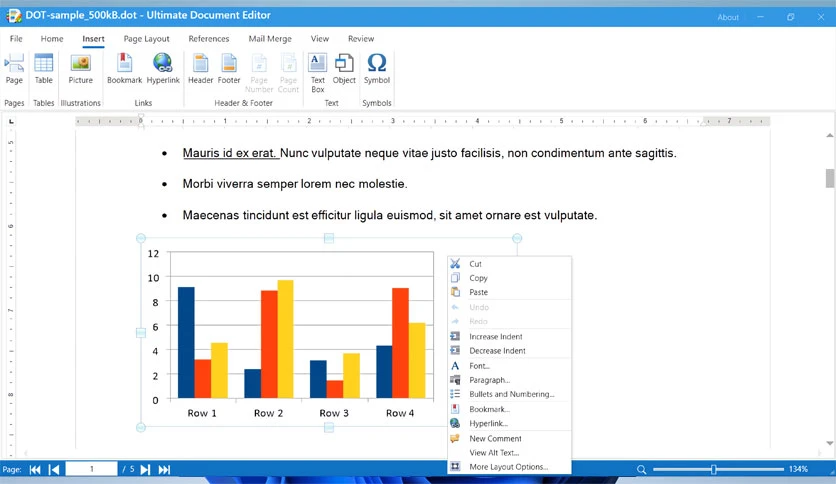Switch to the View tab
Image resolution: width=836 pixels, height=484 pixels.
pos(320,38)
